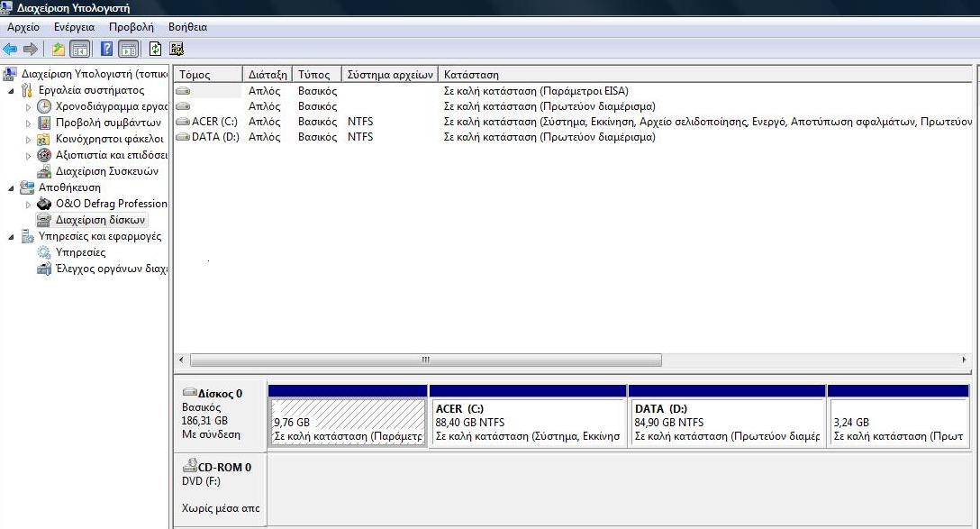This screenshot has height=529, width=980.
Task: Click the Διαχείριση Συσκευών icon
Action: point(44,171)
